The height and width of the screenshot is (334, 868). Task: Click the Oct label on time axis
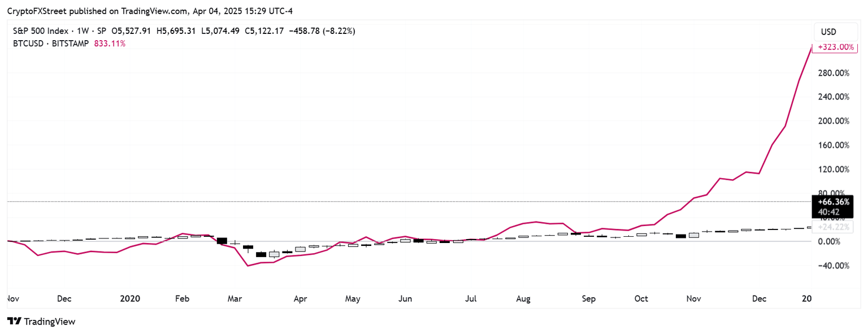click(x=641, y=298)
